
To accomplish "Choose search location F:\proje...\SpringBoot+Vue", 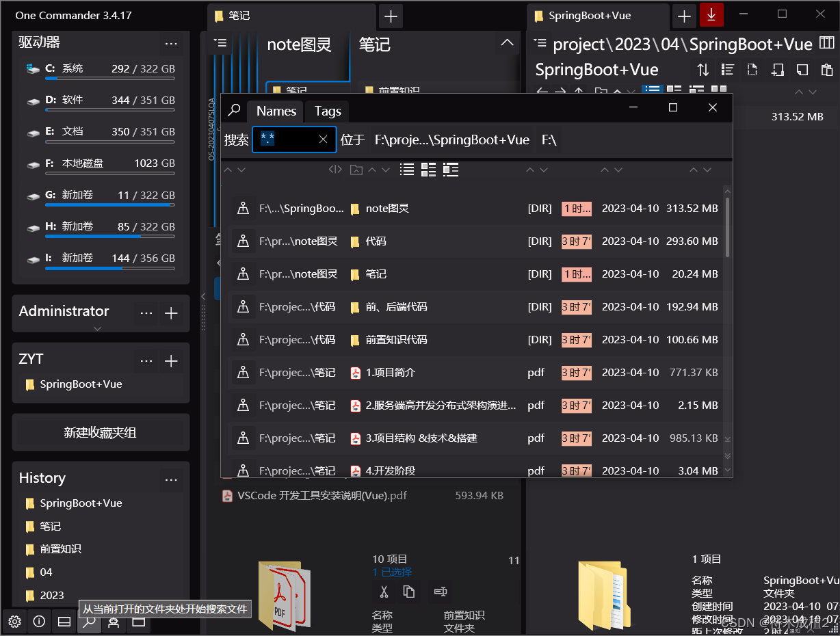I will click(452, 140).
